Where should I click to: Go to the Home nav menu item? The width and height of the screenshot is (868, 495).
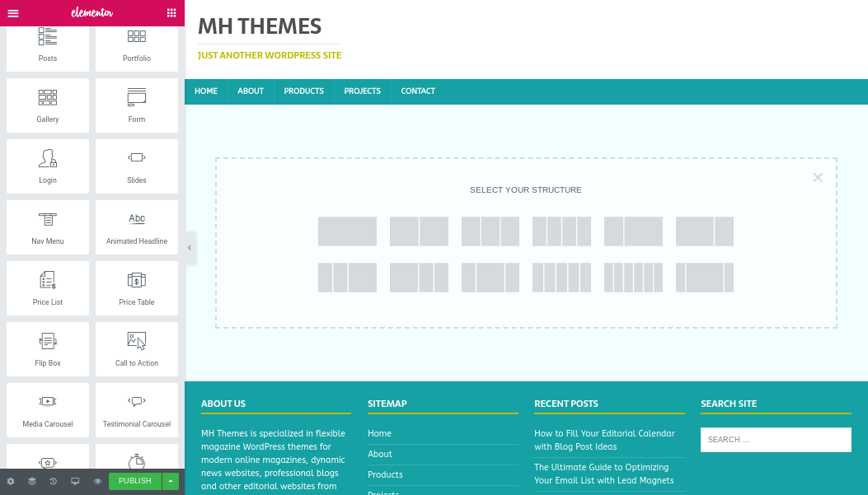(206, 91)
